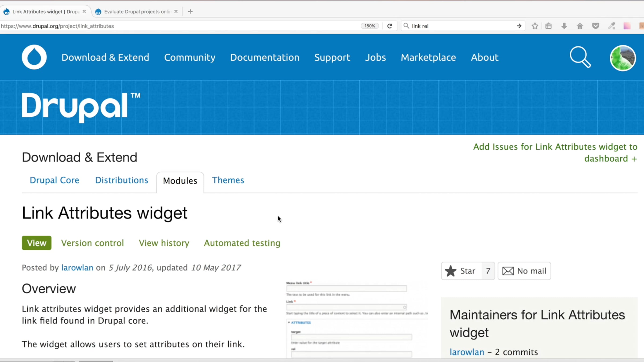Open the Download & Extend menu
This screenshot has height=362, width=644.
(105, 57)
